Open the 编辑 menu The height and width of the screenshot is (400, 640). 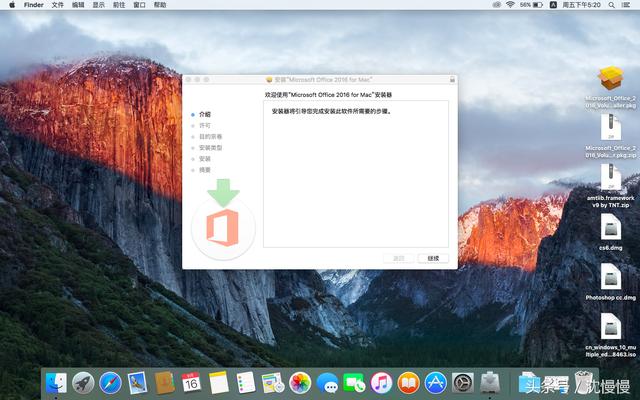pos(78,5)
